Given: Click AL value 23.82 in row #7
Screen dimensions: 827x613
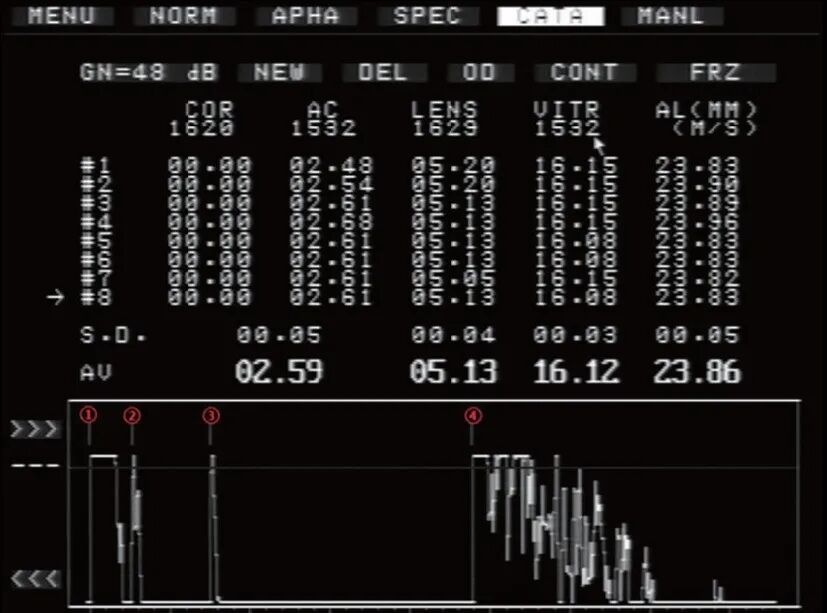Looking at the screenshot, I should 697,278.
